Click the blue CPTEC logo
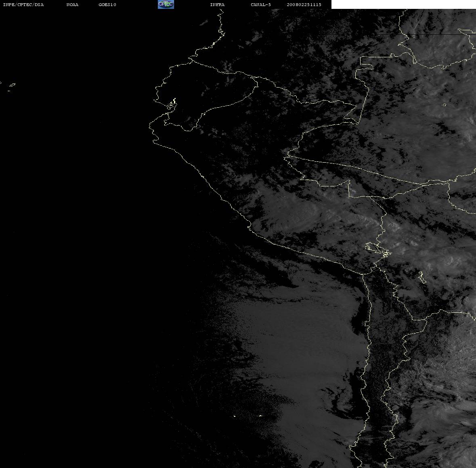Viewport: 476px width, 468px height. coord(166,4)
